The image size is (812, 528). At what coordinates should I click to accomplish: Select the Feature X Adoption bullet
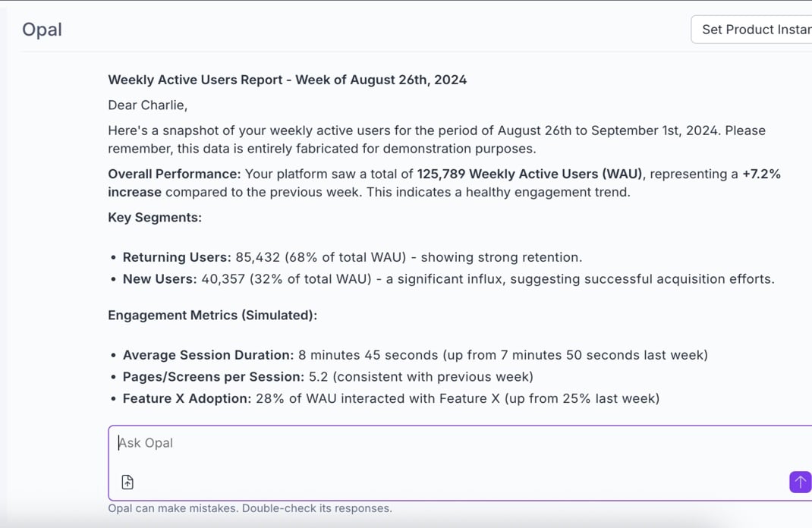(390, 398)
